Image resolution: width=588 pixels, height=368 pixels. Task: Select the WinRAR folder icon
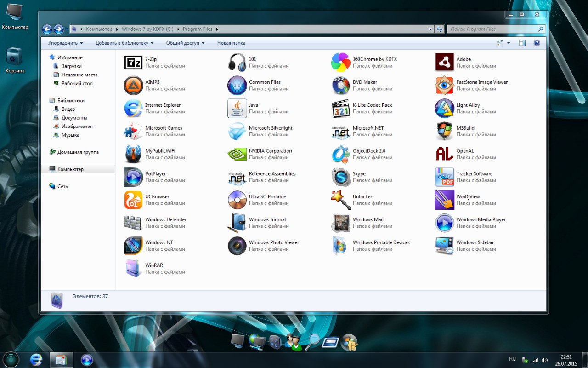tap(133, 269)
